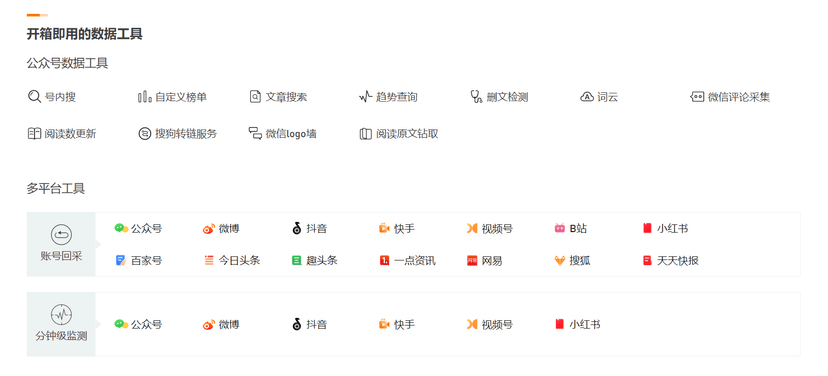Click 搜狗转链服务 link icon
The width and height of the screenshot is (828, 376).
[144, 134]
